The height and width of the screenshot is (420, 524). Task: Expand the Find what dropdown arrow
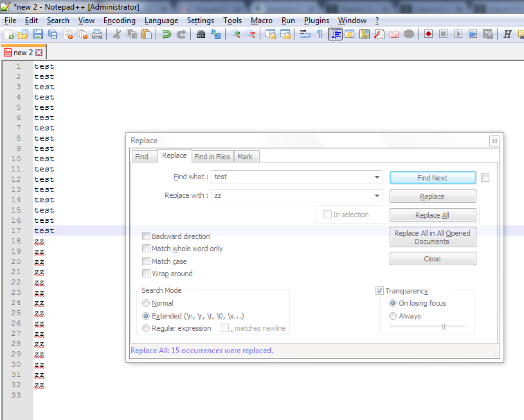[377, 177]
